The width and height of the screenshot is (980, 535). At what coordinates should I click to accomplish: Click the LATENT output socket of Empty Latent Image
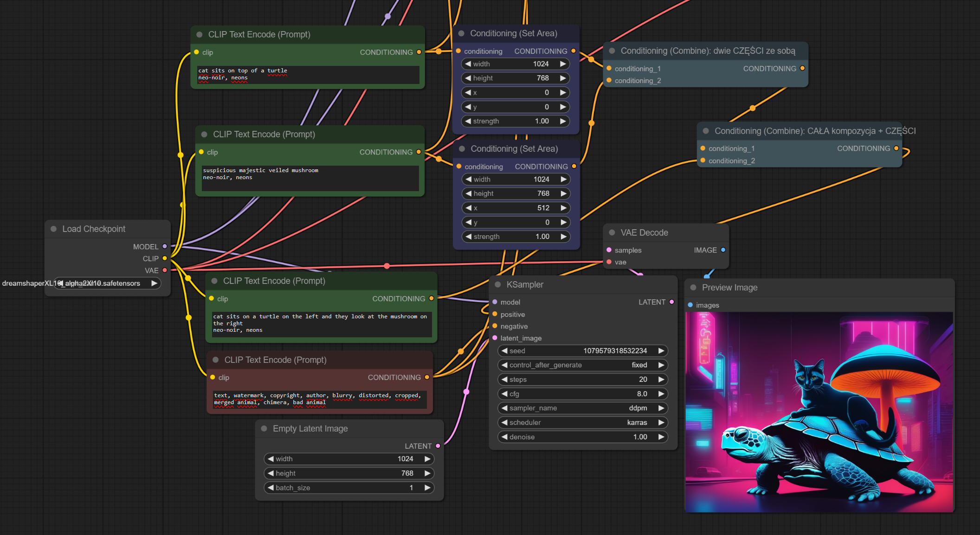tap(438, 446)
